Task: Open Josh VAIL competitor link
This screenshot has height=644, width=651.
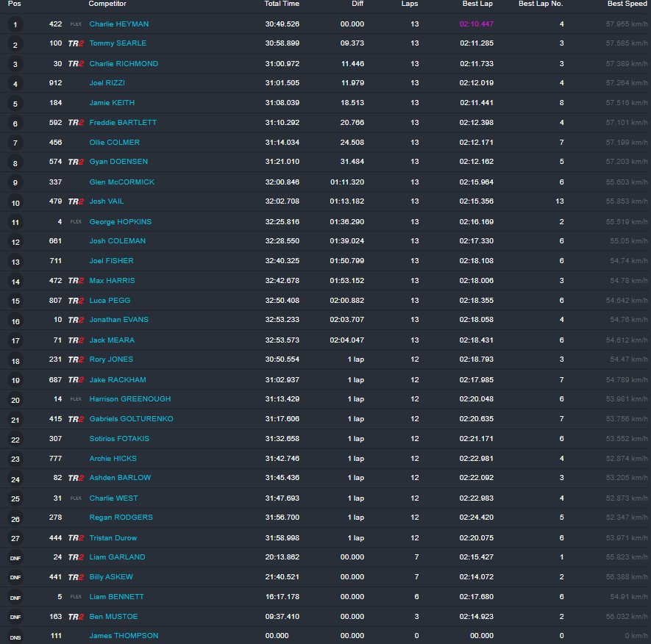Action: (106, 201)
